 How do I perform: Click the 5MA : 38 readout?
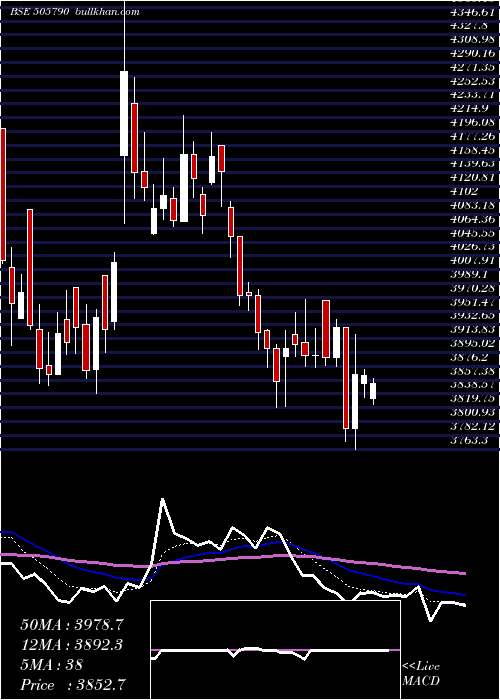(x=51, y=664)
